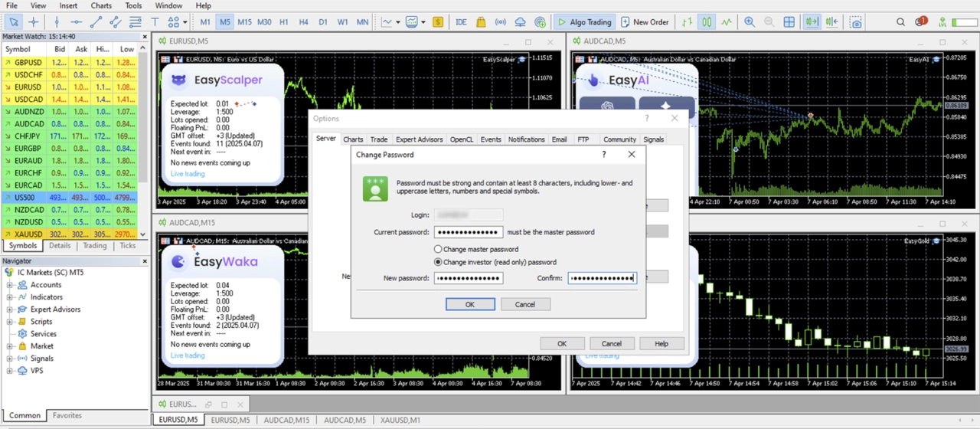Select the equidistant channel tool

point(116,22)
